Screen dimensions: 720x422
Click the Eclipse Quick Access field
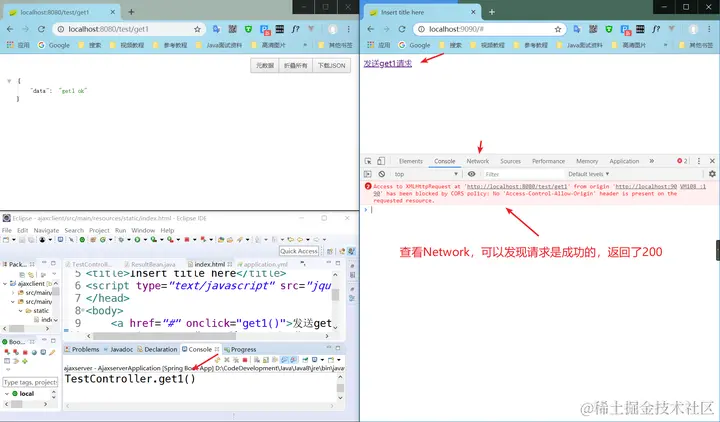pyautogui.click(x=299, y=251)
